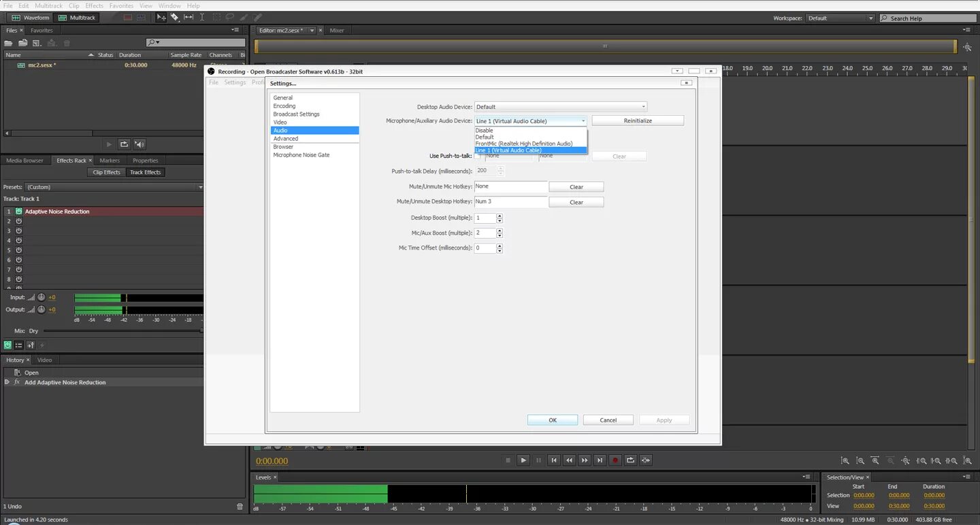Toggle power button of effect slot 7
980x525 pixels.
tap(19, 269)
